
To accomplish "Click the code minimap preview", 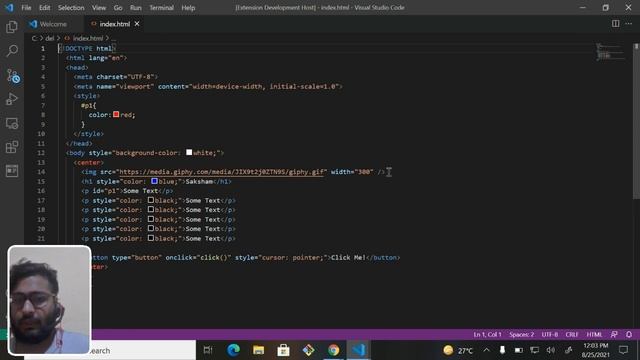I will (x=609, y=52).
